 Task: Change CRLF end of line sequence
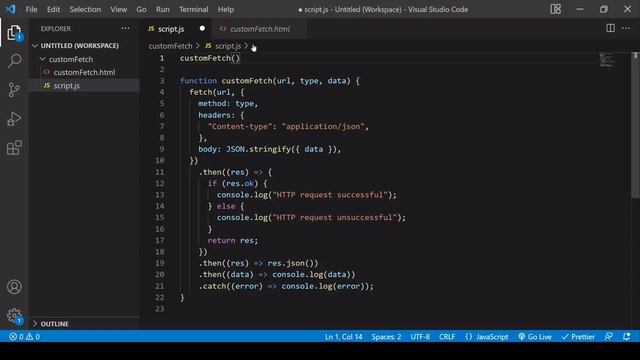pos(447,337)
